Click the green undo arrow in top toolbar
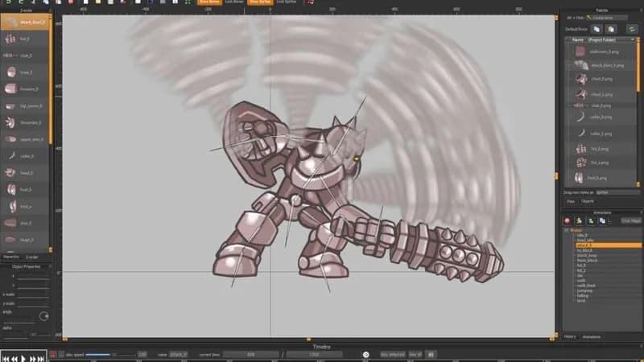The width and height of the screenshot is (644, 362). click(9, 2)
